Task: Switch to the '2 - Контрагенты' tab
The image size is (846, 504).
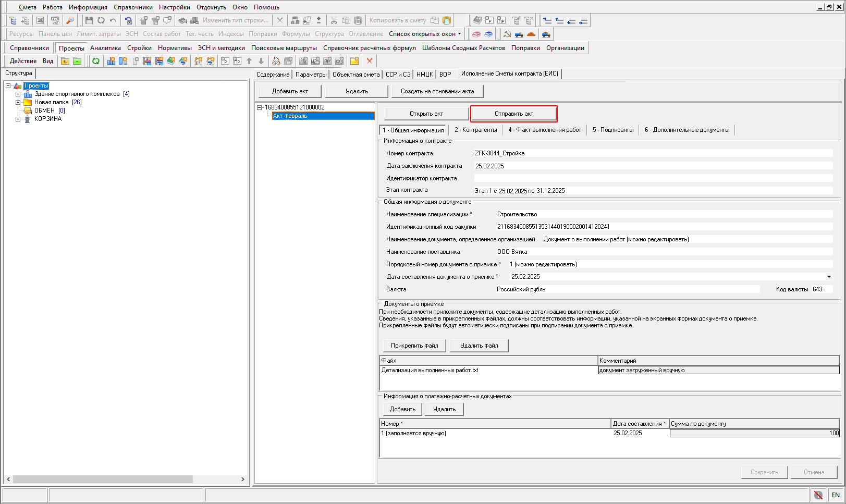Action: coord(475,130)
